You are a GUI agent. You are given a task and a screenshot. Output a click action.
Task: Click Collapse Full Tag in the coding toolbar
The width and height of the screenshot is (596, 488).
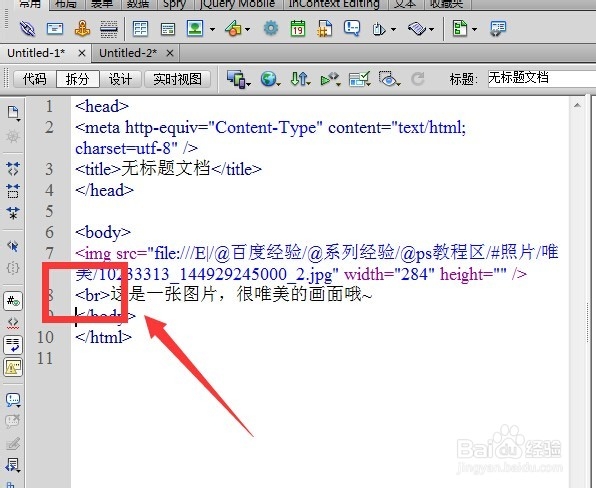(x=13, y=168)
